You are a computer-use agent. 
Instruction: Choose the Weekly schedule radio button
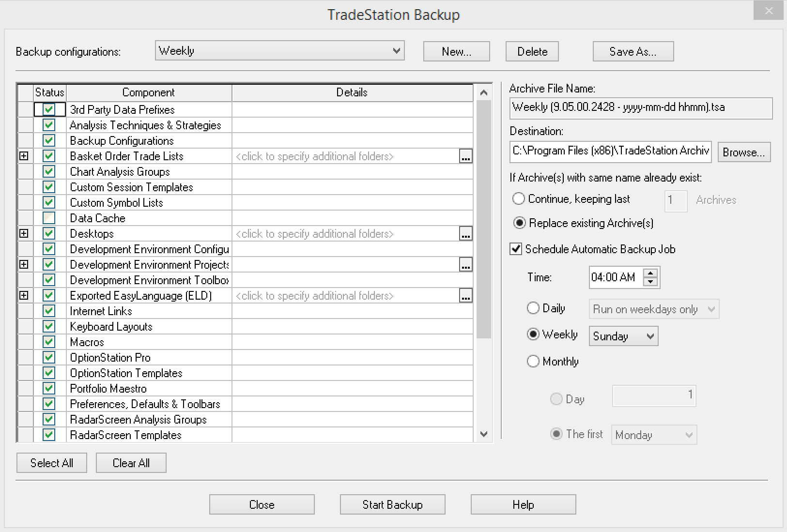point(533,334)
